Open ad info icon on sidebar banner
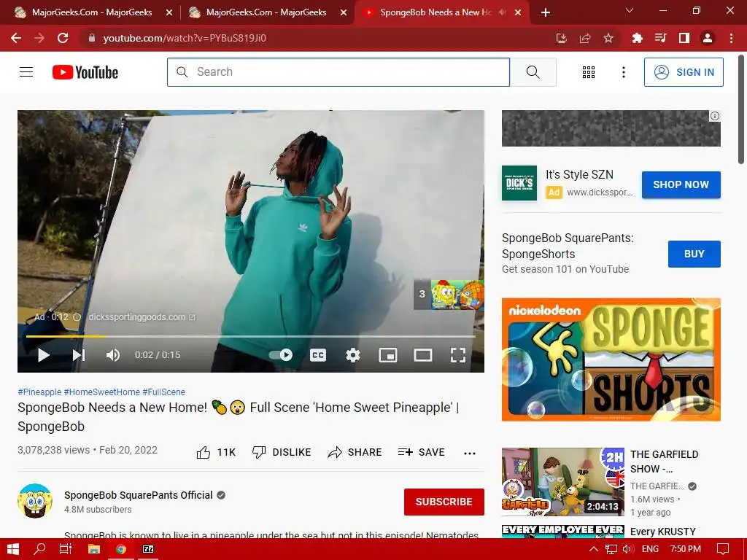The width and height of the screenshot is (747, 560). [x=715, y=116]
